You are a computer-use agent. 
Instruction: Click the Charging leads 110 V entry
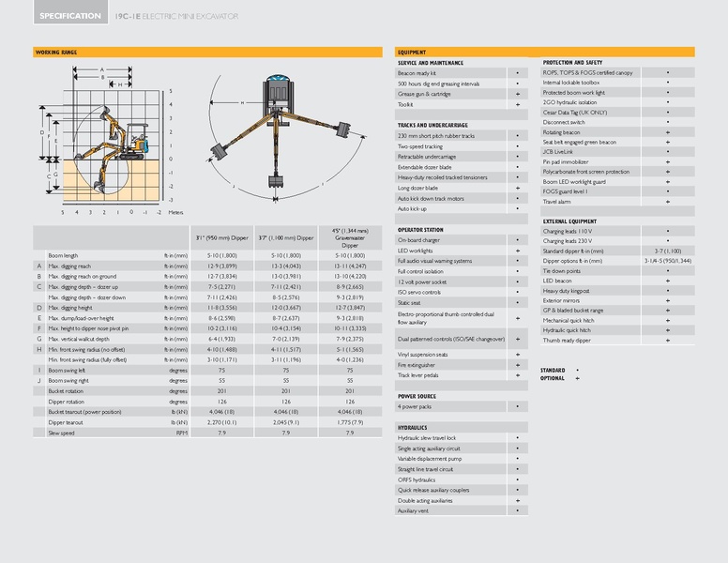(568, 232)
